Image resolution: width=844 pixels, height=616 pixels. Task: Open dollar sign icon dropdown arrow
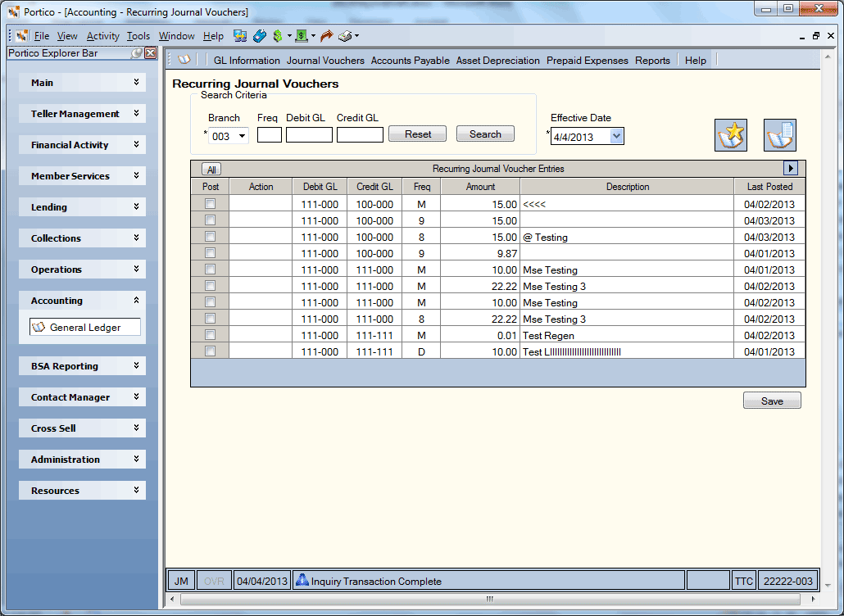tap(289, 36)
